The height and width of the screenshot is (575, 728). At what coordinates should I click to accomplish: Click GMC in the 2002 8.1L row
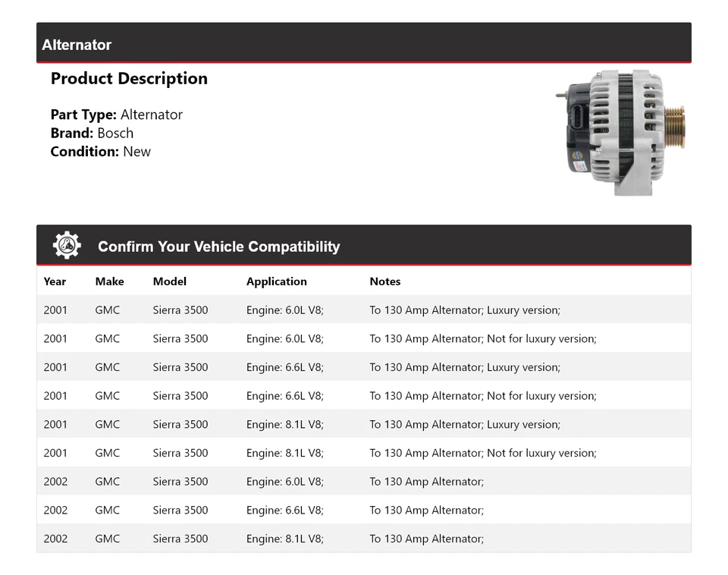click(x=107, y=539)
